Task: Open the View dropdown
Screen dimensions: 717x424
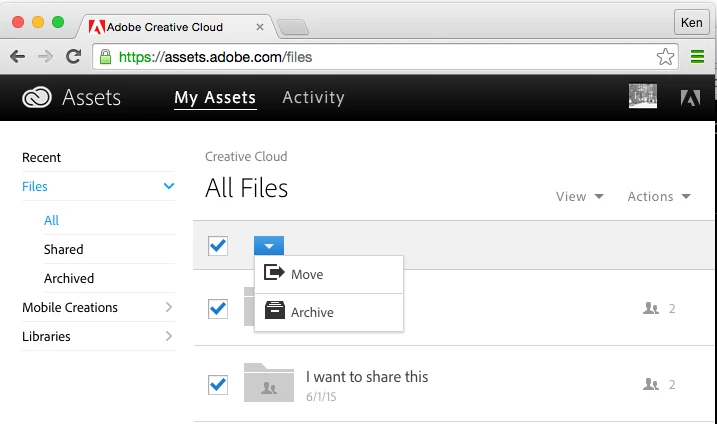Action: (580, 196)
